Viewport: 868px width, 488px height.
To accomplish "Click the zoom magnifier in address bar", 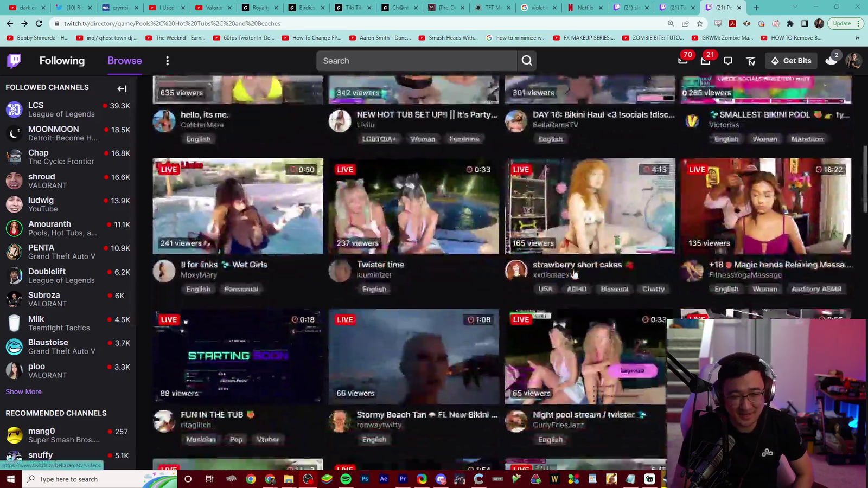I will [671, 23].
